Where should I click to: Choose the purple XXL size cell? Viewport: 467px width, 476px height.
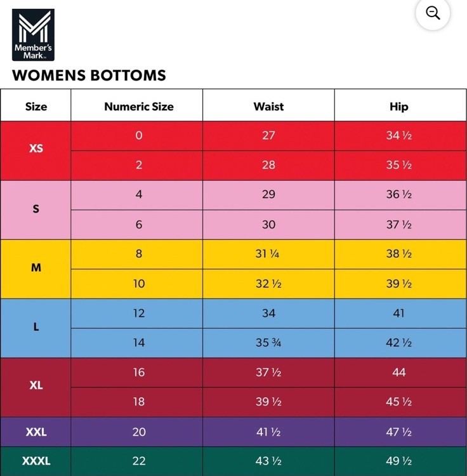click(x=36, y=432)
